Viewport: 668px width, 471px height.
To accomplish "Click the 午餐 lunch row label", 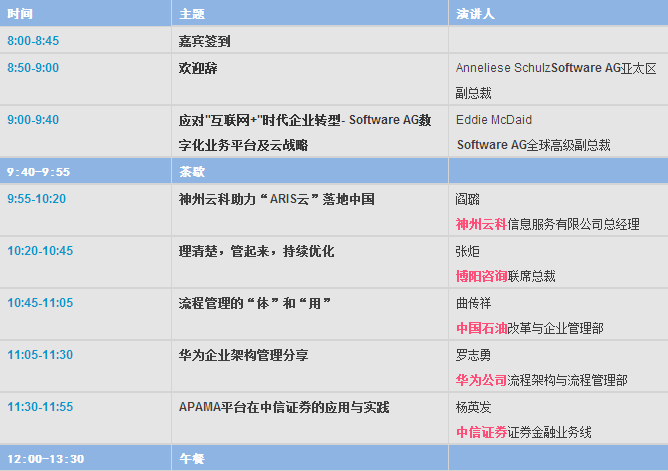I will point(192,459).
